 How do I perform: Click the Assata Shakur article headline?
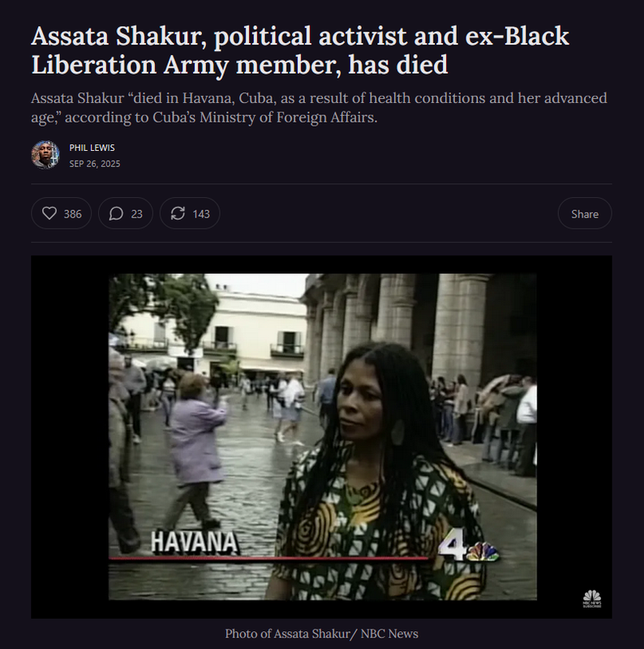[x=300, y=50]
